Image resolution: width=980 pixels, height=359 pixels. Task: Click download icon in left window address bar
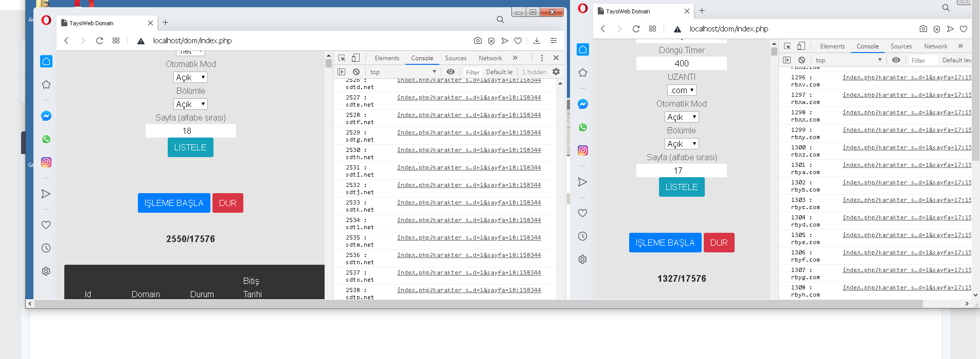[537, 41]
